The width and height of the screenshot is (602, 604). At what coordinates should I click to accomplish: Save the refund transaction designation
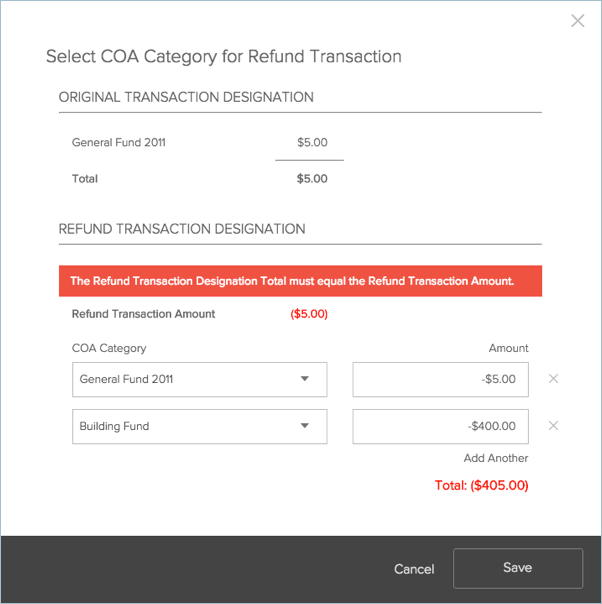coord(517,568)
